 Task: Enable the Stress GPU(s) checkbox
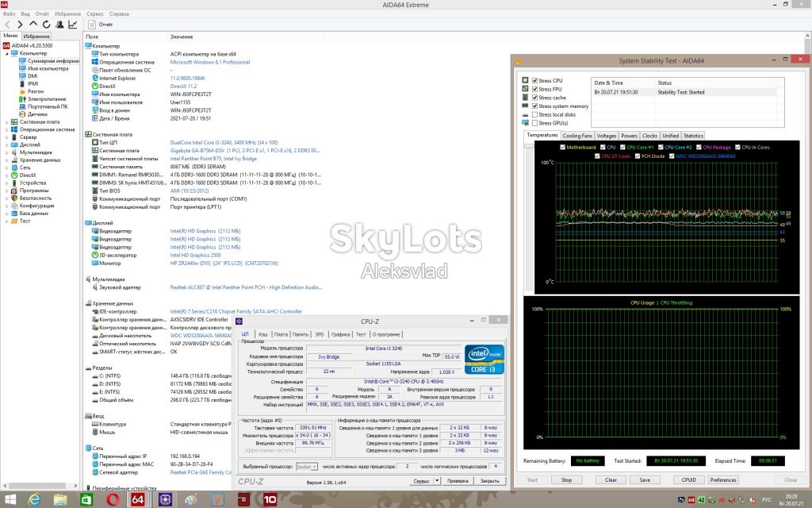[x=534, y=123]
